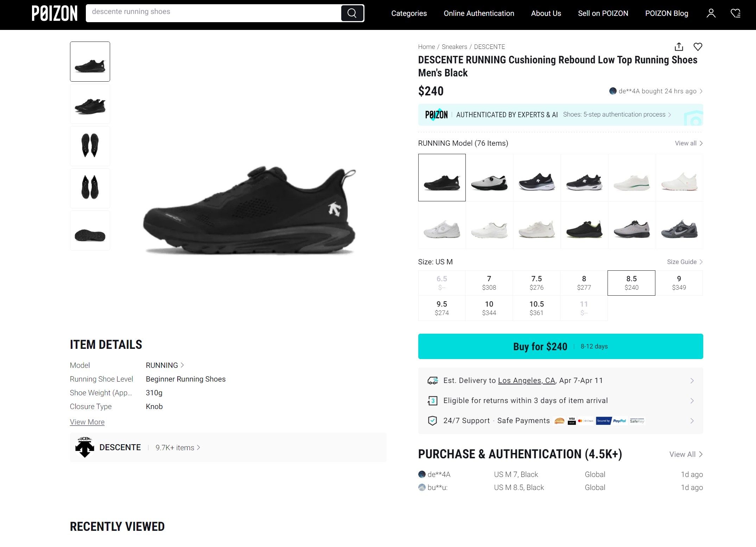The height and width of the screenshot is (547, 756).
Task: Click Buy for $240 button
Action: click(560, 346)
